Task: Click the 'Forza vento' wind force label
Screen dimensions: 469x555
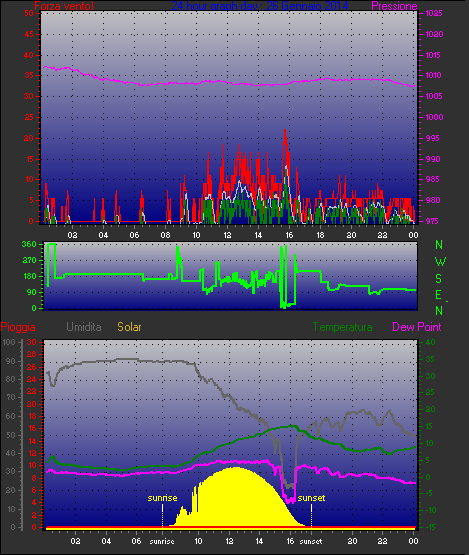Action: tap(64, 6)
